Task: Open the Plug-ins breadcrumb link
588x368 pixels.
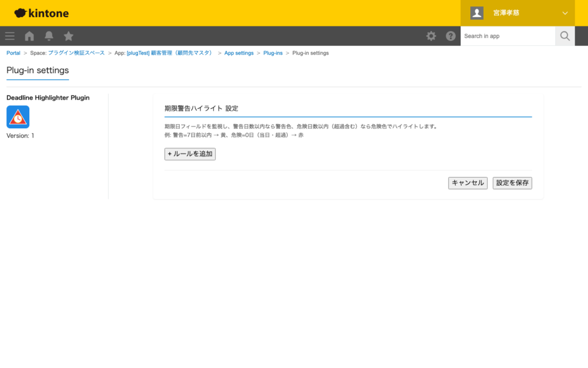Action: click(273, 52)
